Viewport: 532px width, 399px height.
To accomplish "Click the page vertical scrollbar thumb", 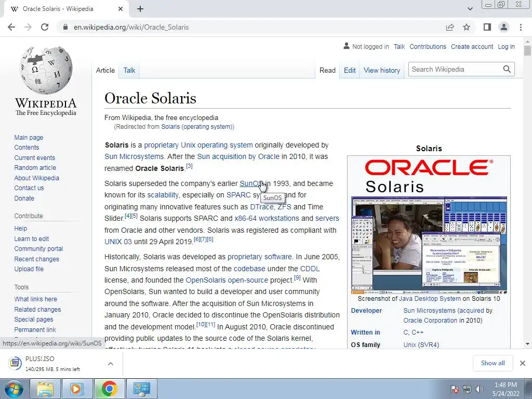I will click(527, 51).
